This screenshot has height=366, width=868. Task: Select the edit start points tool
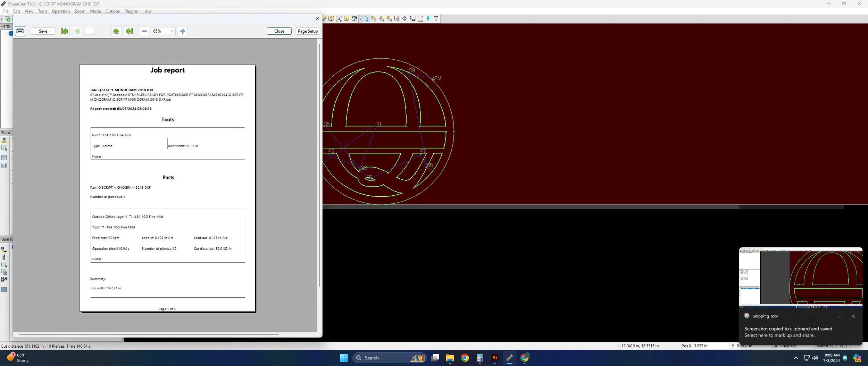(x=374, y=19)
